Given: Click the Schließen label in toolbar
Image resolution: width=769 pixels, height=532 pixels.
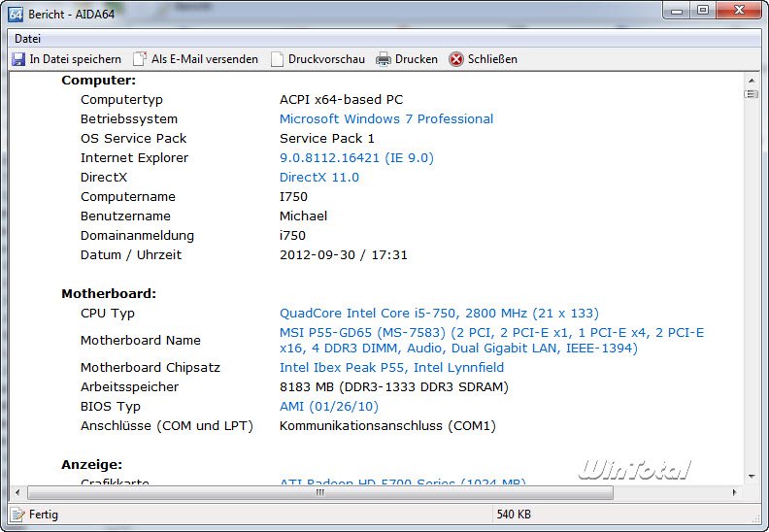Looking at the screenshot, I should (x=492, y=59).
